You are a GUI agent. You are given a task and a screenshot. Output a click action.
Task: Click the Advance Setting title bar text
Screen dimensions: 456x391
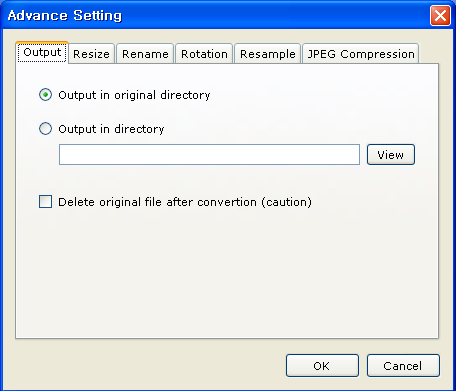65,15
